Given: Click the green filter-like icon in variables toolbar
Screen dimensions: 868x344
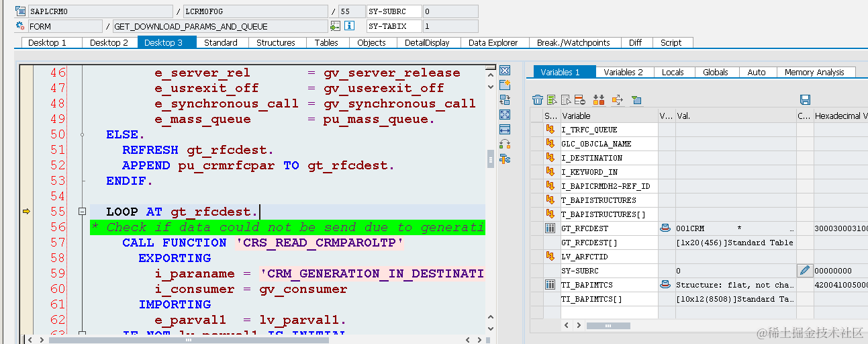Looking at the screenshot, I should [636, 100].
